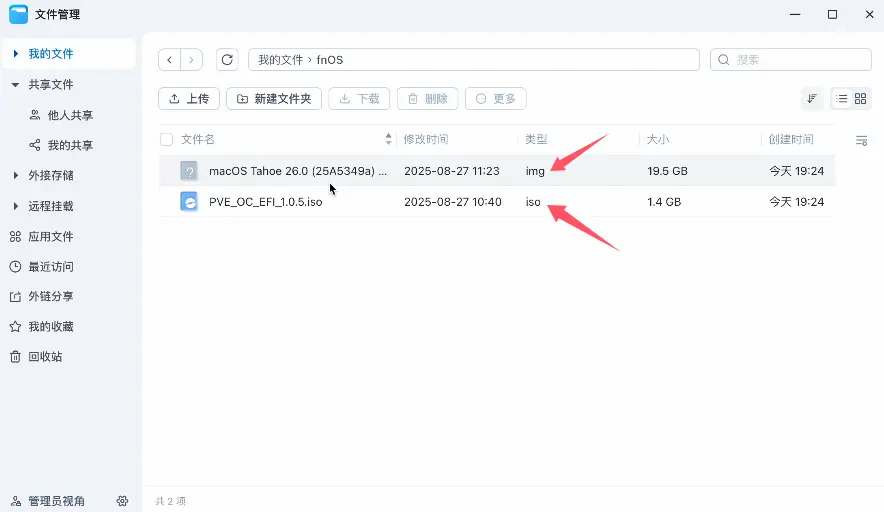Viewport: 884px width, 512px height.
Task: Expand the 我的文件 tree arrow
Action: click(x=16, y=54)
